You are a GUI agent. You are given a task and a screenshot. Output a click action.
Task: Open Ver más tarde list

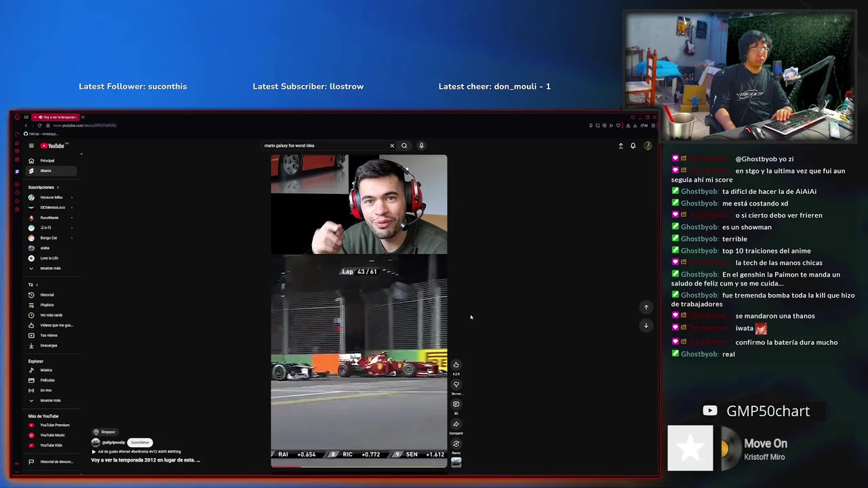click(51, 315)
